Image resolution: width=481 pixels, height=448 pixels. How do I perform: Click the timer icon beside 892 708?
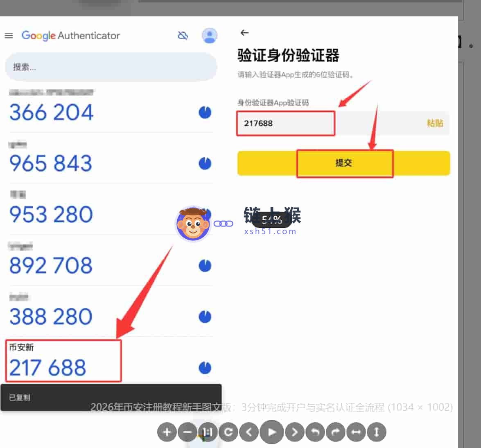[x=205, y=266]
